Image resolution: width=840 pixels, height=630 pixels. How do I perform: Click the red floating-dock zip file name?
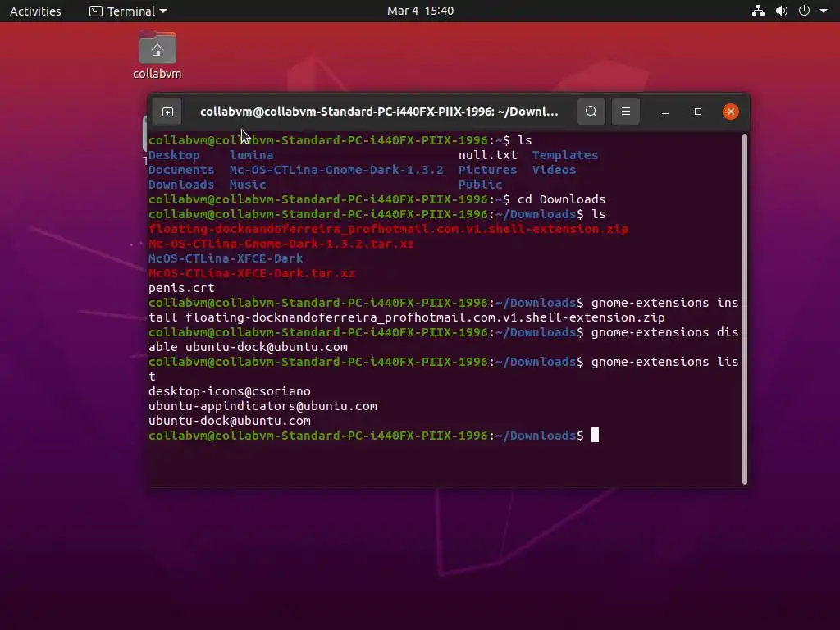click(x=388, y=229)
